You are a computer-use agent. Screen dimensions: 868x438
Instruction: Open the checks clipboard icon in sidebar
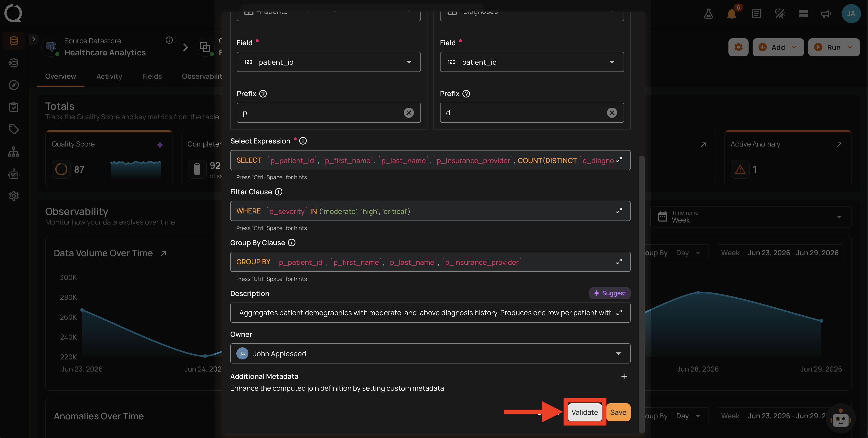click(x=14, y=107)
